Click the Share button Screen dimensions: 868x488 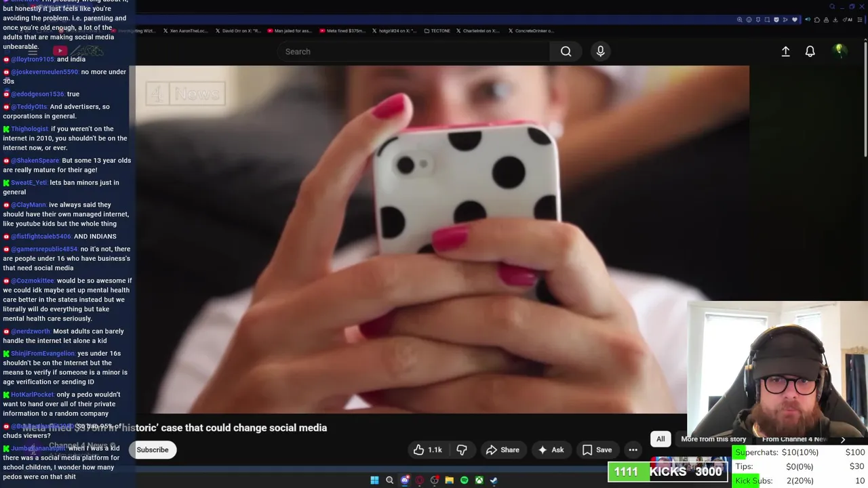click(x=502, y=450)
